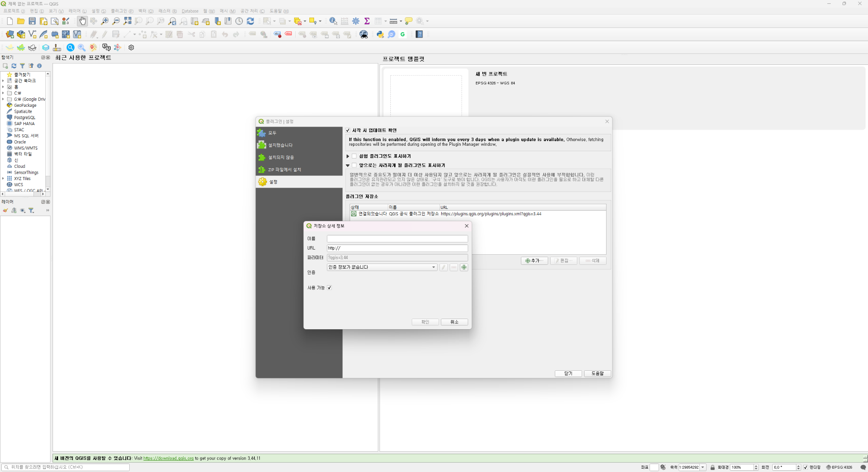868x472 pixels.
Task: Click the statistical summary sigma icon
Action: click(x=367, y=21)
